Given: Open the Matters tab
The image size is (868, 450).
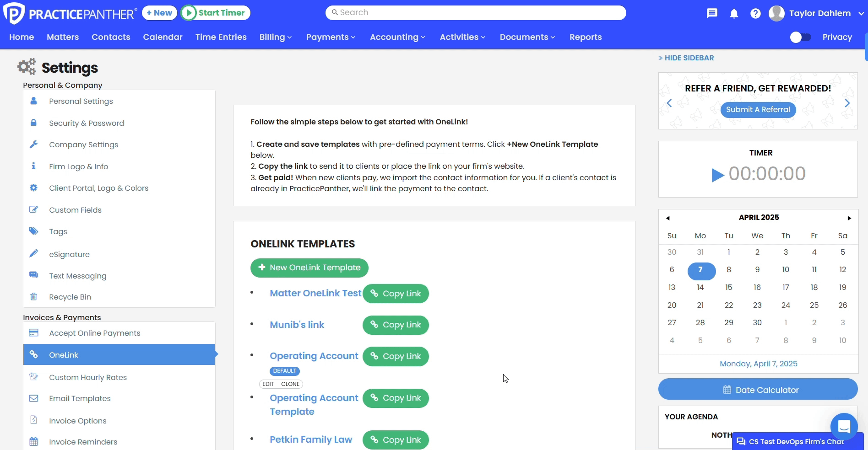Looking at the screenshot, I should point(63,37).
